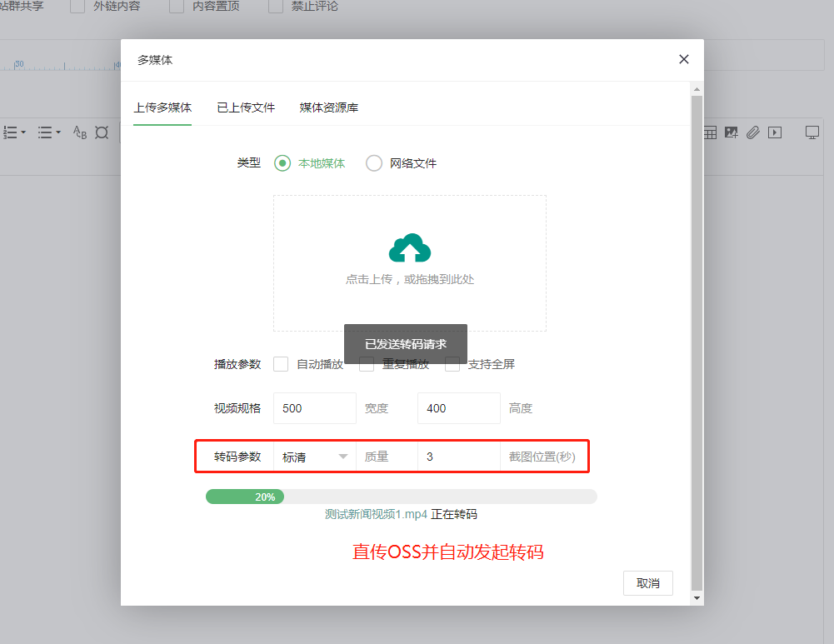Image resolution: width=834 pixels, height=644 pixels.
Task: Check the 外链内容 checkbox in the background page
Action: click(x=77, y=7)
